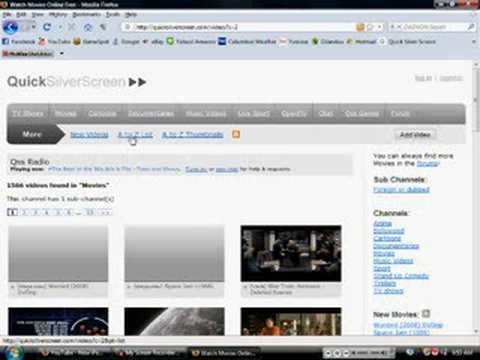Open the Foreign or dubbed sub channel

pos(401,190)
